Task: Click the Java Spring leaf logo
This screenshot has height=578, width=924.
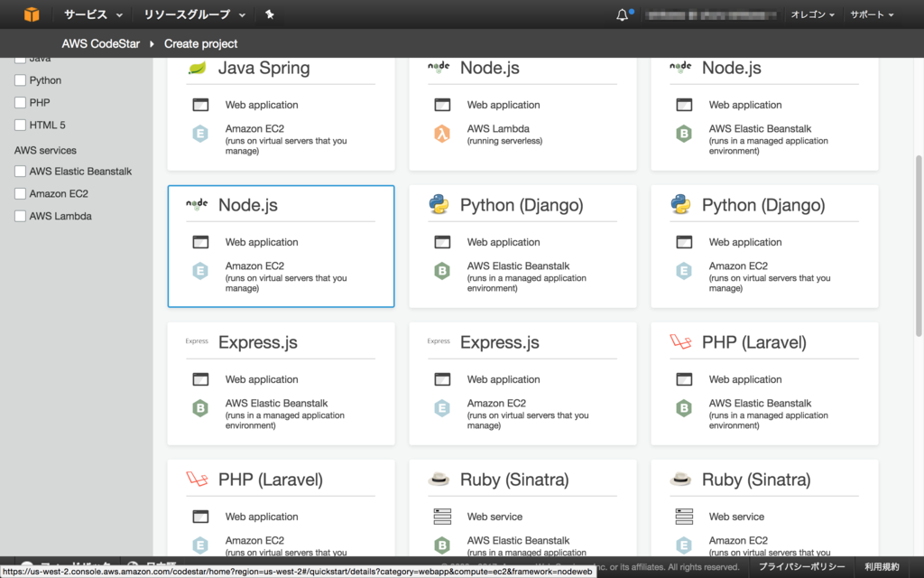Action: click(197, 68)
